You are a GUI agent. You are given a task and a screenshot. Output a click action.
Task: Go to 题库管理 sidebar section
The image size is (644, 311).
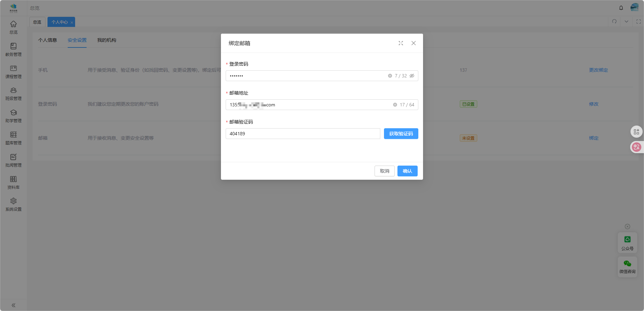(x=13, y=138)
